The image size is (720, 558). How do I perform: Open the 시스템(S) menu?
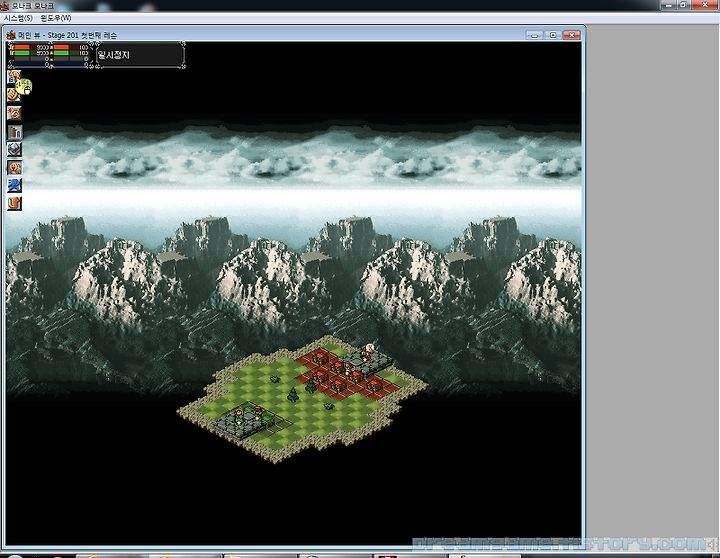coord(18,18)
